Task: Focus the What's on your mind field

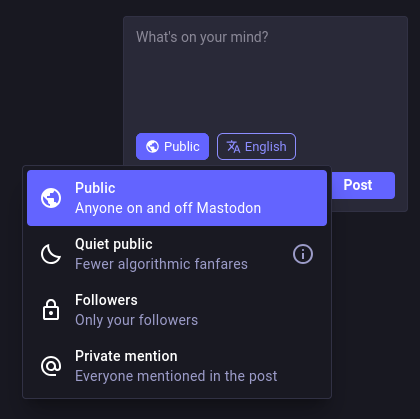Action: pyautogui.click(x=265, y=75)
